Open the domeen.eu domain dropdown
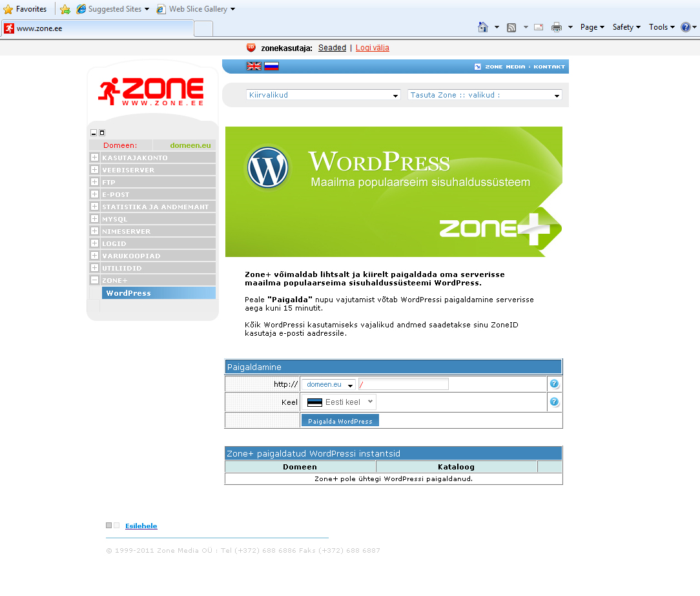700x596 pixels. pos(329,384)
